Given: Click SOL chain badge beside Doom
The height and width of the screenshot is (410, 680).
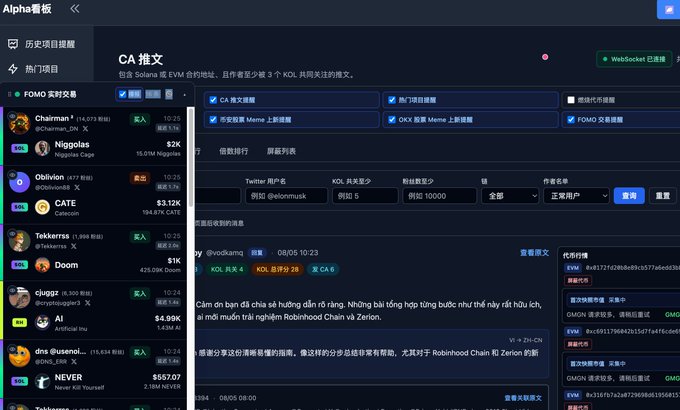Looking at the screenshot, I should point(20,265).
